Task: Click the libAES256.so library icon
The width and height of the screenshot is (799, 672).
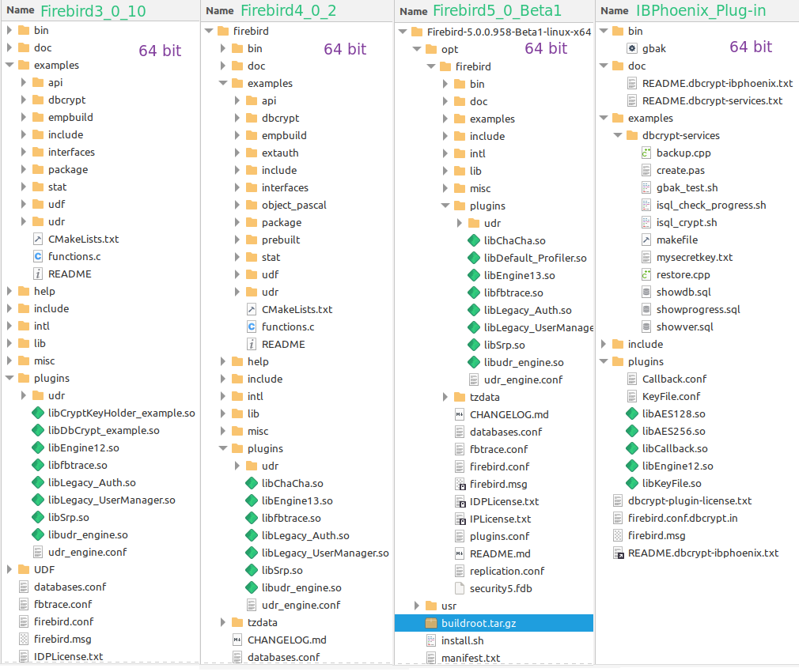Action: click(632, 431)
